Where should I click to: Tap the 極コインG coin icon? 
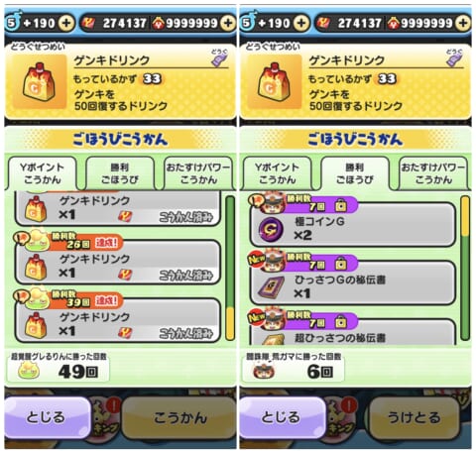coord(271,229)
